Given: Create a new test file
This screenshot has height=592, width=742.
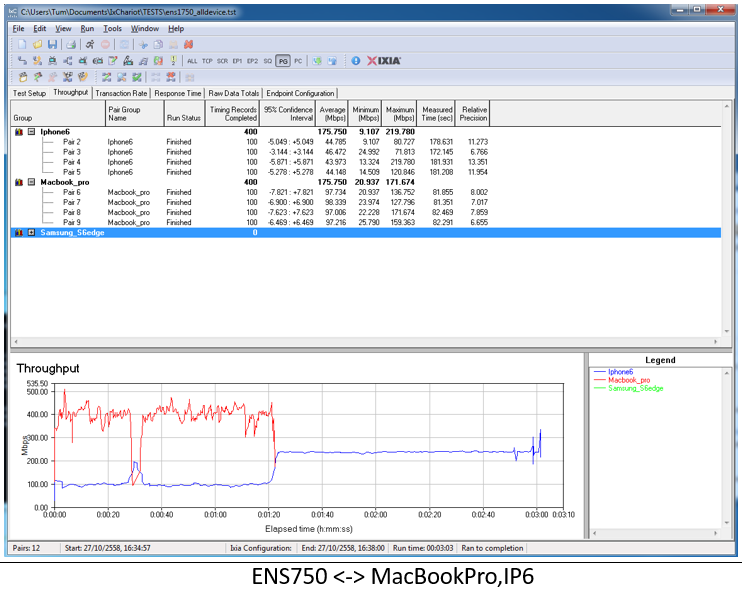Looking at the screenshot, I should (x=22, y=44).
